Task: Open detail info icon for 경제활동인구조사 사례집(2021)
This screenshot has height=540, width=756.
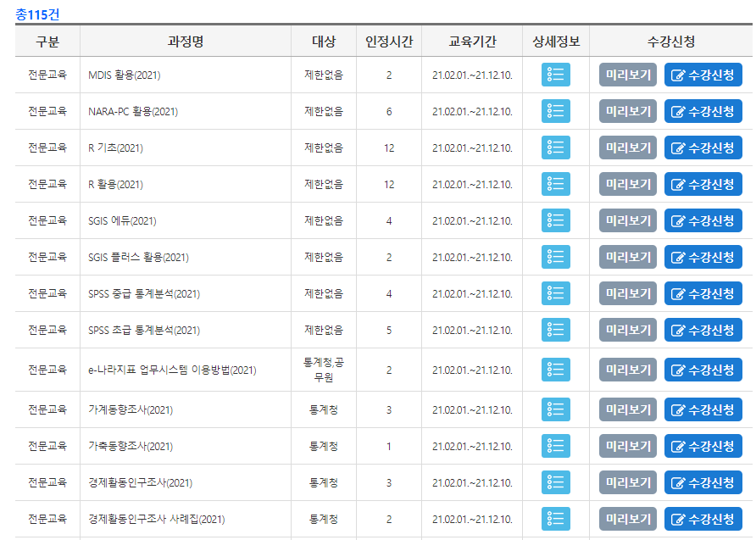Action: [555, 519]
